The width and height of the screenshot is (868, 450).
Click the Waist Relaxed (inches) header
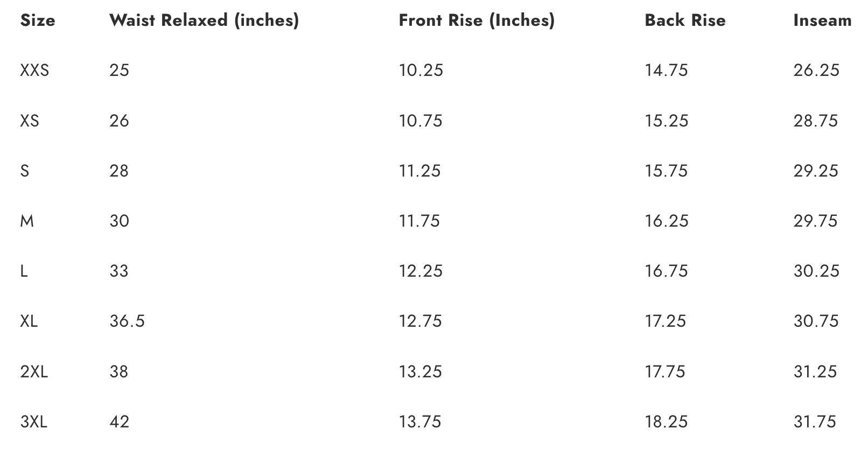click(x=204, y=20)
